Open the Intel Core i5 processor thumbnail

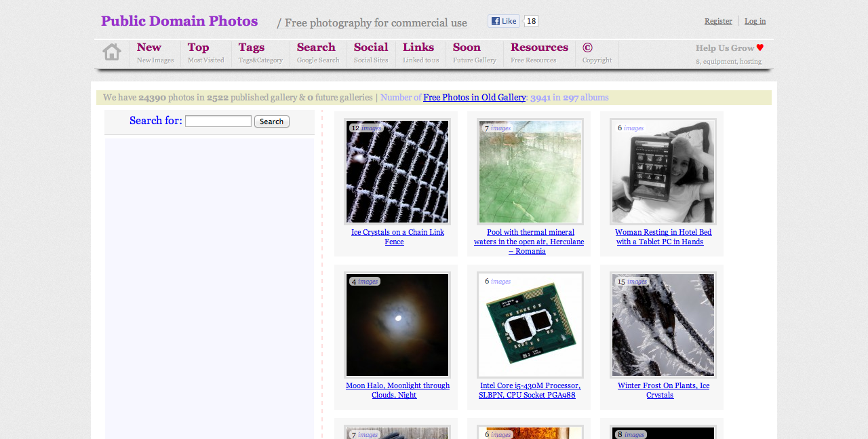click(x=530, y=325)
